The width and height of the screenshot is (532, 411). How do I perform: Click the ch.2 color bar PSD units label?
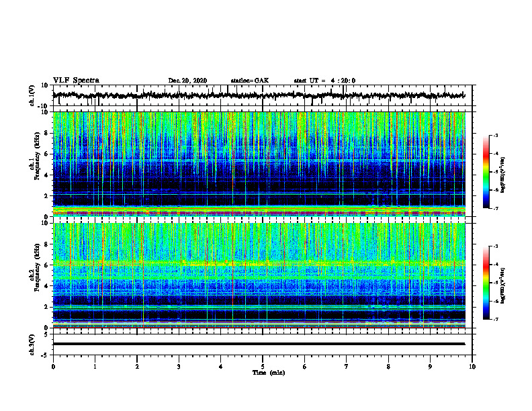point(503,286)
